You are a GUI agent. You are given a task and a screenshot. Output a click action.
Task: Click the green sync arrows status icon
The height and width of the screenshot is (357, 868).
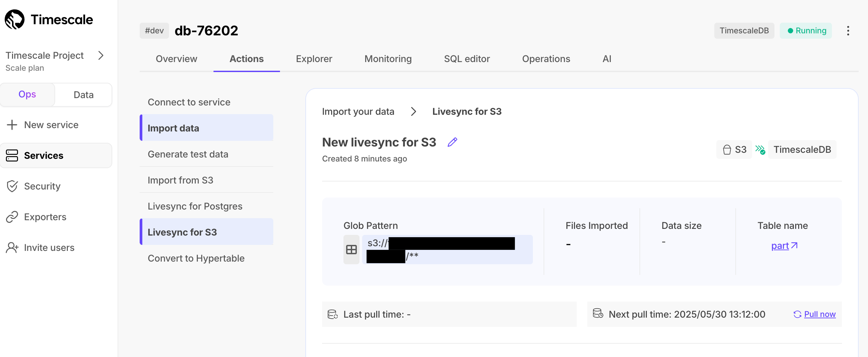[760, 149]
